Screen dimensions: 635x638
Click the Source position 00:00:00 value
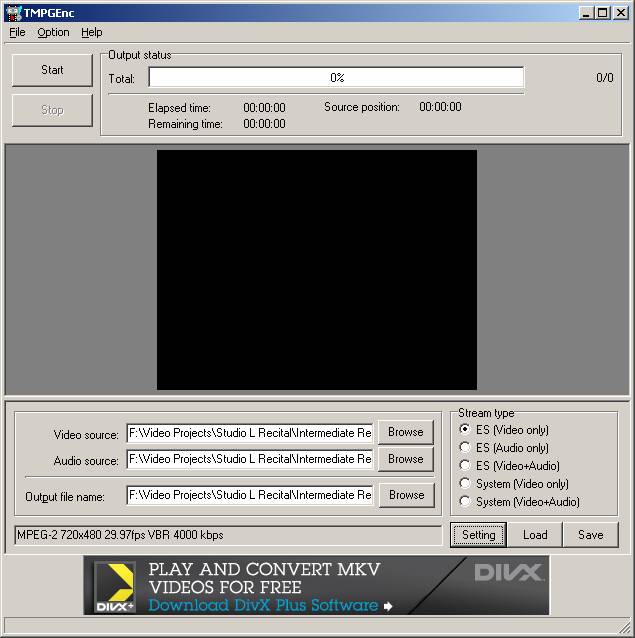(x=440, y=107)
